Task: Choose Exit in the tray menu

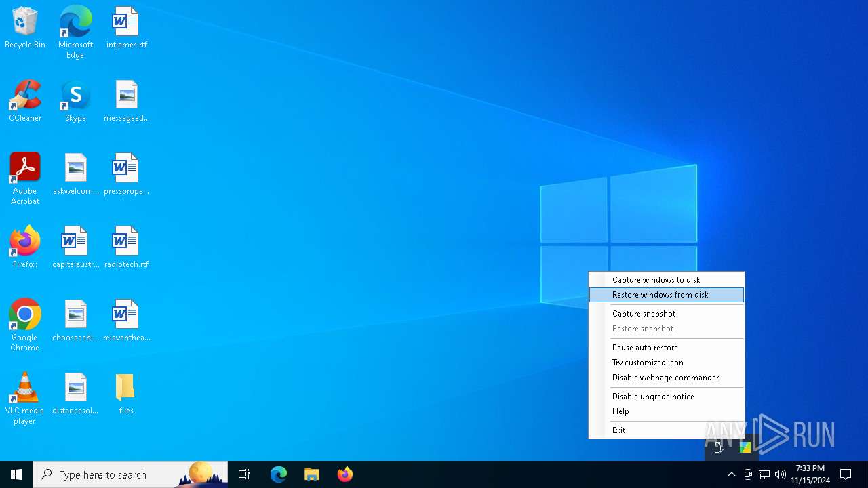Action: point(667,430)
